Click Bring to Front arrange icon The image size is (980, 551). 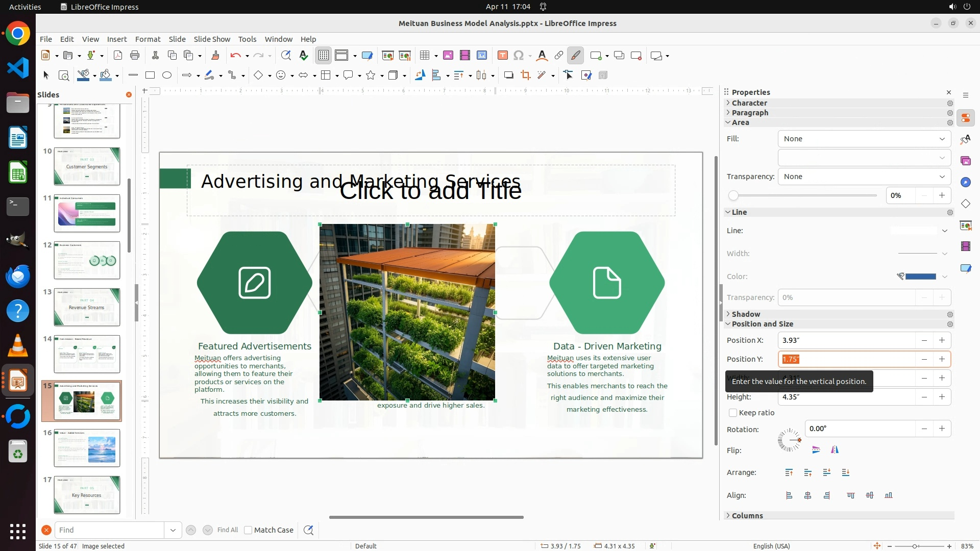(789, 472)
